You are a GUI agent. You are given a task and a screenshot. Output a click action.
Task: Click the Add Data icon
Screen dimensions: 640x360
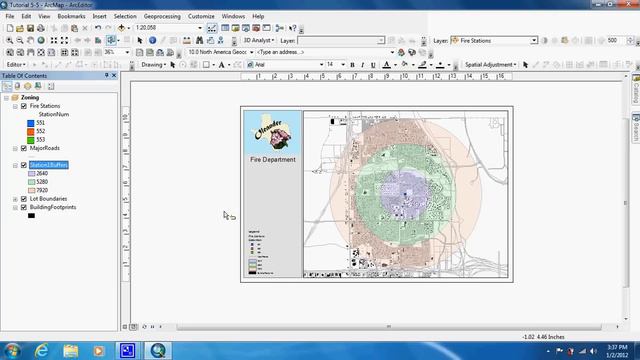[121, 28]
